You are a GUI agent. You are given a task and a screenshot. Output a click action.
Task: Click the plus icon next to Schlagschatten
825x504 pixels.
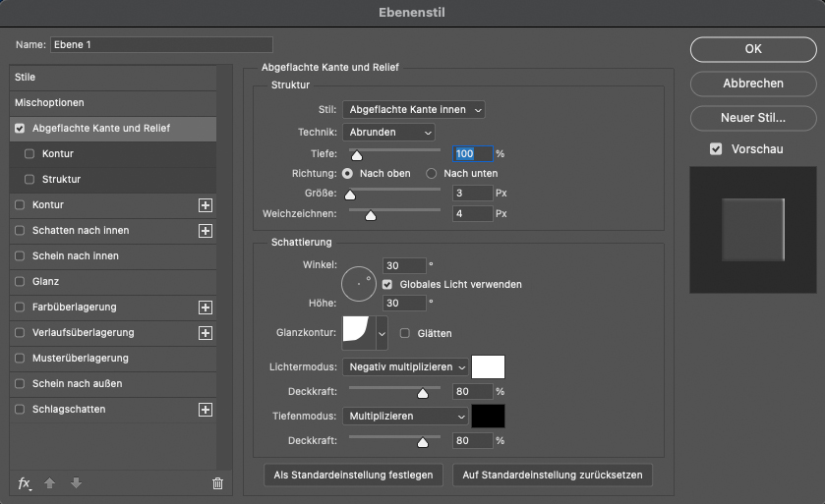point(206,410)
